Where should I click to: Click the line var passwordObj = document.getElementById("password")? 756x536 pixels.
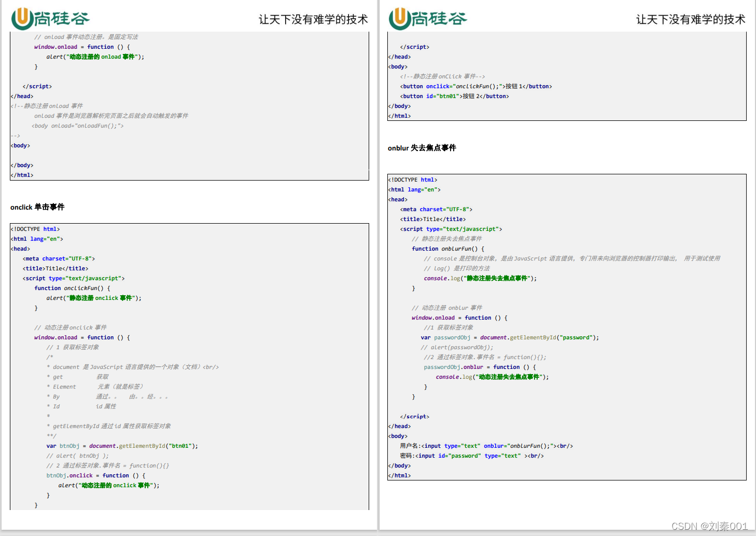point(510,337)
